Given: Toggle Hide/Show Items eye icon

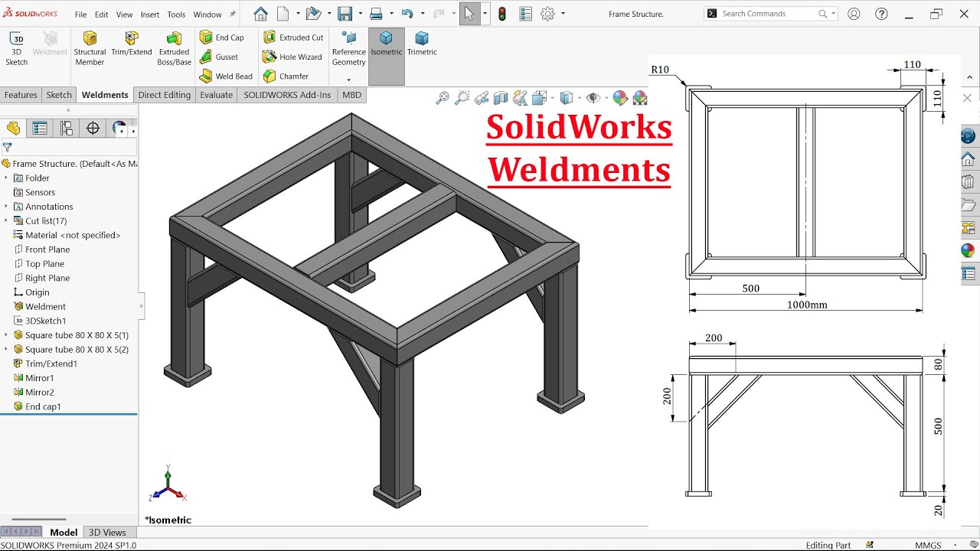Looking at the screenshot, I should click(x=592, y=98).
